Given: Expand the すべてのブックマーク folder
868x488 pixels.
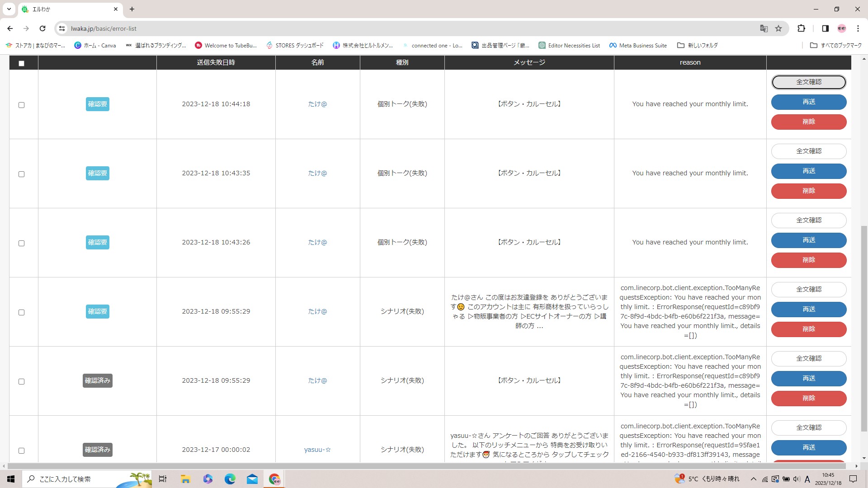Looking at the screenshot, I should click(x=835, y=45).
